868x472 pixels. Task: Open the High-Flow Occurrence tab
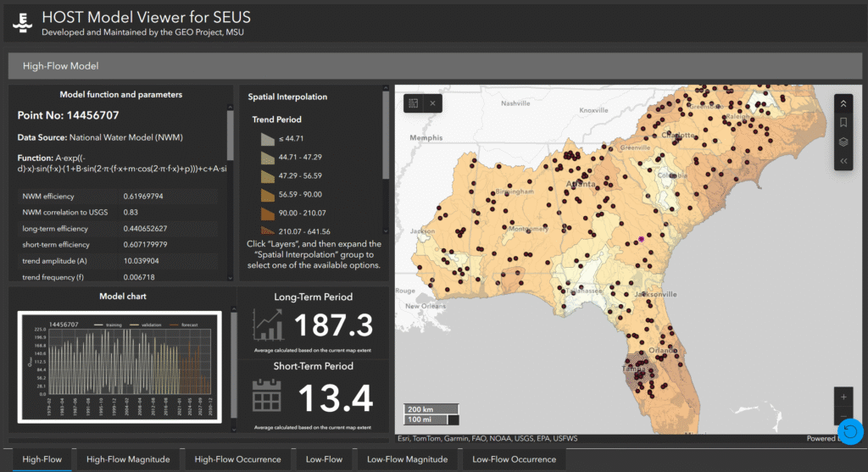click(x=237, y=459)
